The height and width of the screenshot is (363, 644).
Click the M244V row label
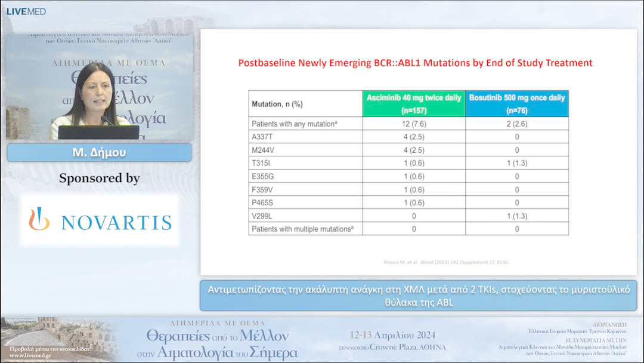[265, 150]
